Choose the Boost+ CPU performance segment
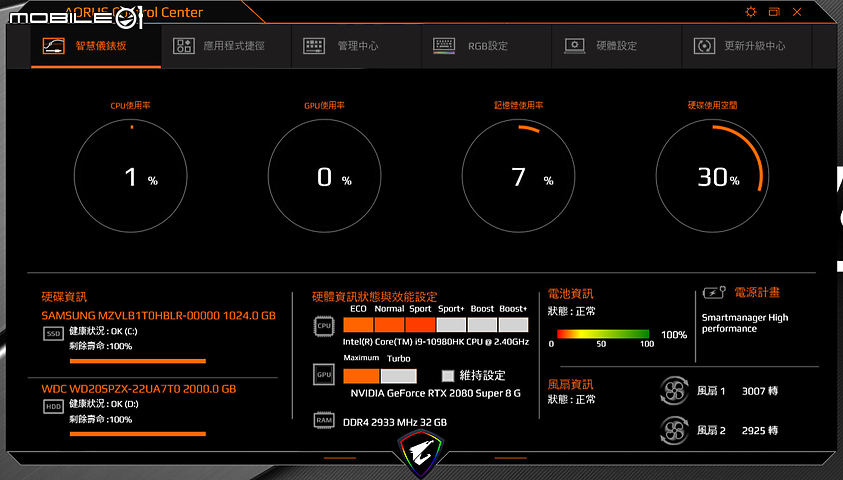 pos(513,325)
